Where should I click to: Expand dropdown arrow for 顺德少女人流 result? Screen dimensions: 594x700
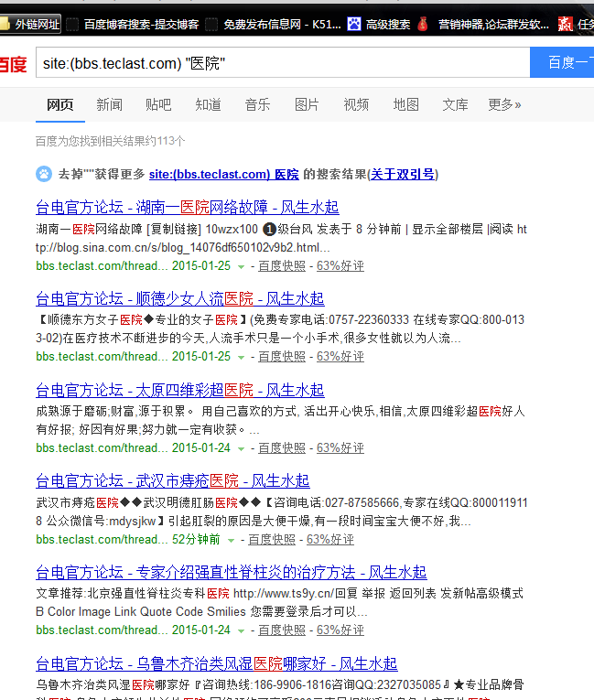242,358
